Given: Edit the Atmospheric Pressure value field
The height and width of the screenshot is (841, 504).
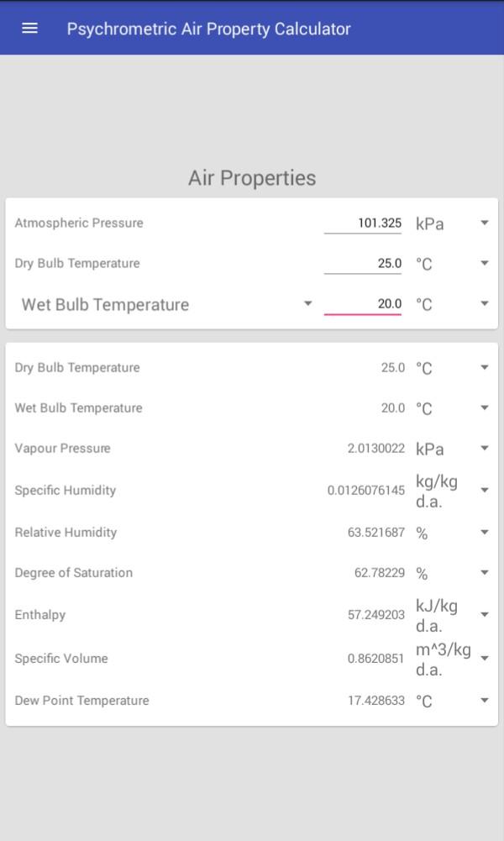Looking at the screenshot, I should coord(363,223).
